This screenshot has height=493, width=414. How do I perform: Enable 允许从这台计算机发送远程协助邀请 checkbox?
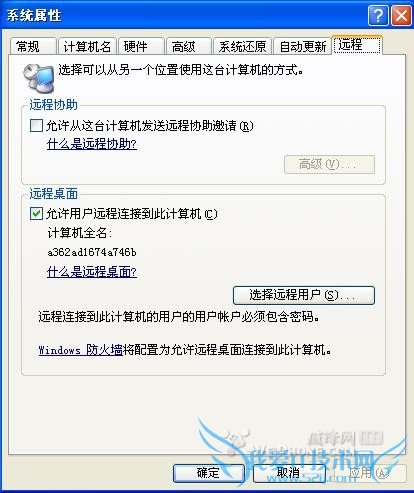click(36, 126)
